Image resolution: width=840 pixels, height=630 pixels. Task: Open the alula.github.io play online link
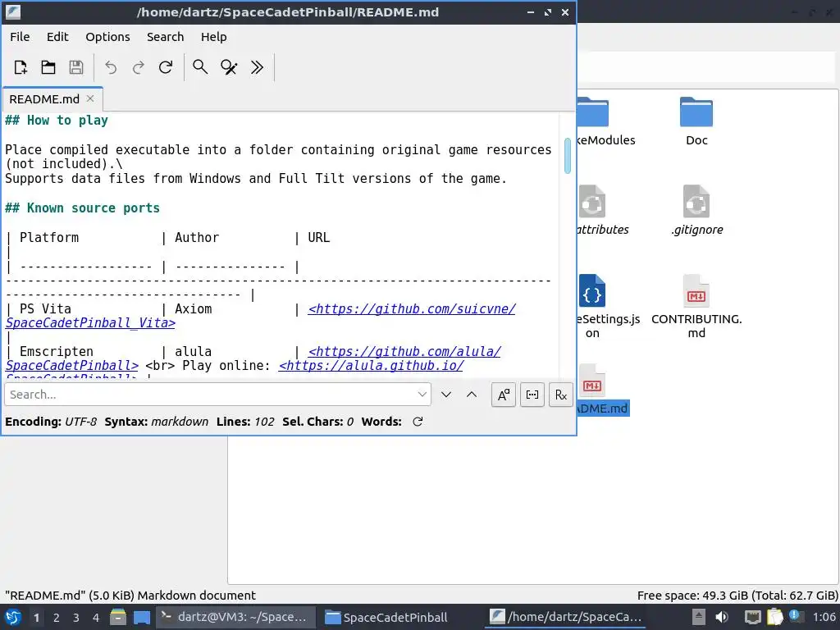(x=371, y=366)
